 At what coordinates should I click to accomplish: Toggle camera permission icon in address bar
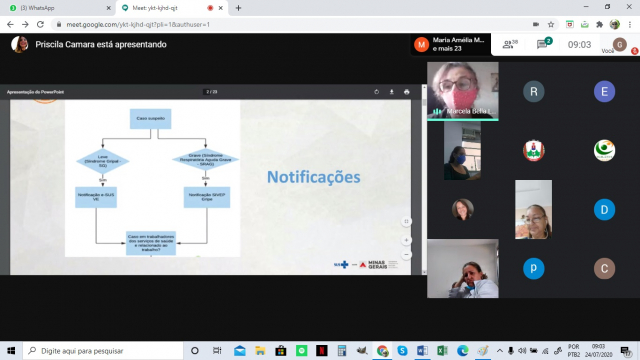pos(536,24)
